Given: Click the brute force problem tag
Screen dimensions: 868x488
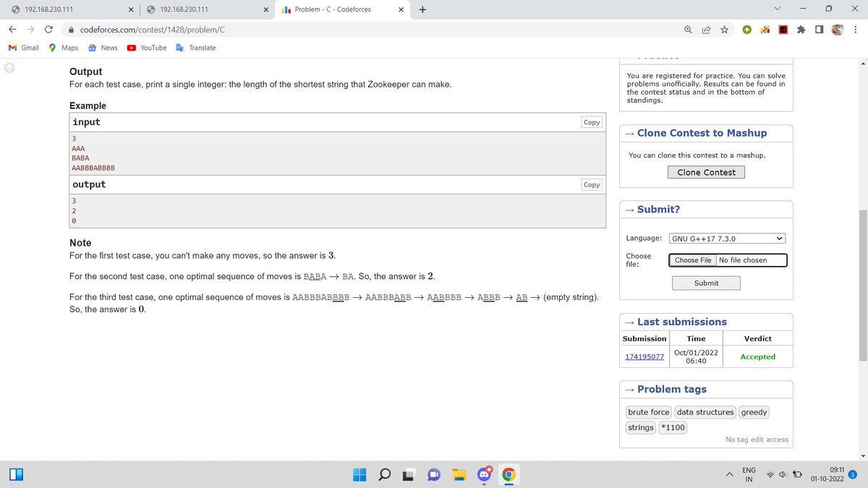Looking at the screenshot, I should pyautogui.click(x=649, y=412).
